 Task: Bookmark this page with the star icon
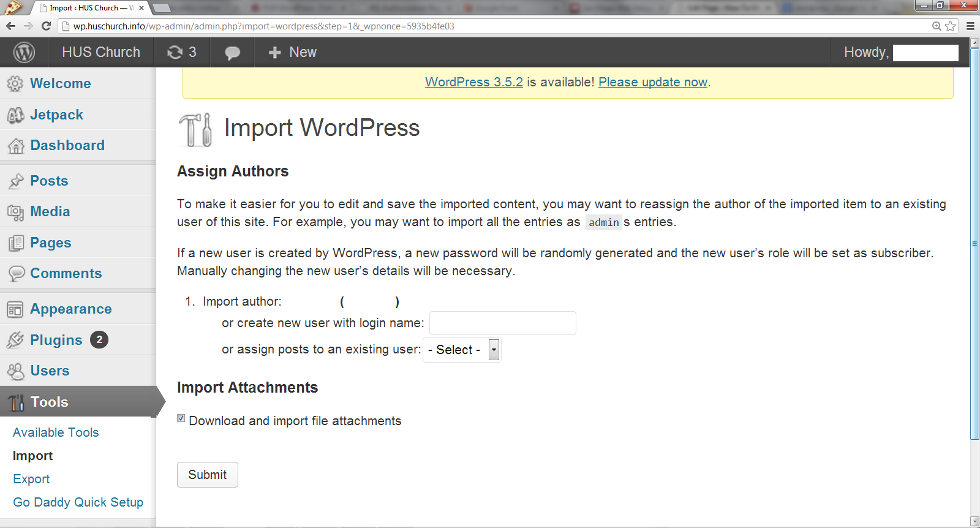tap(950, 26)
